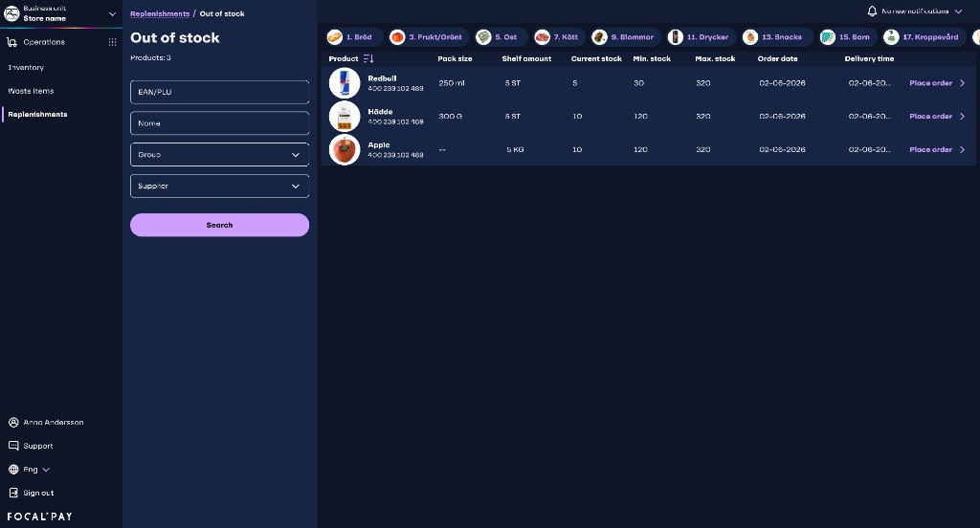This screenshot has width=980, height=528.
Task: Click the Delivery time column header
Action: click(869, 58)
